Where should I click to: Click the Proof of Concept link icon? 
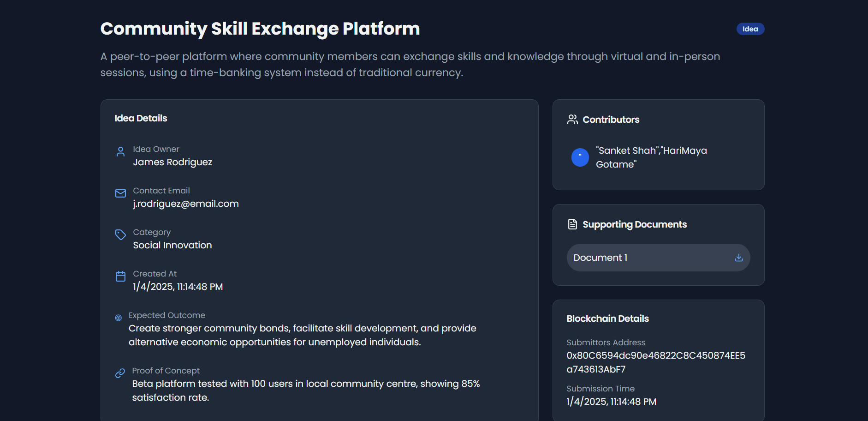click(120, 373)
